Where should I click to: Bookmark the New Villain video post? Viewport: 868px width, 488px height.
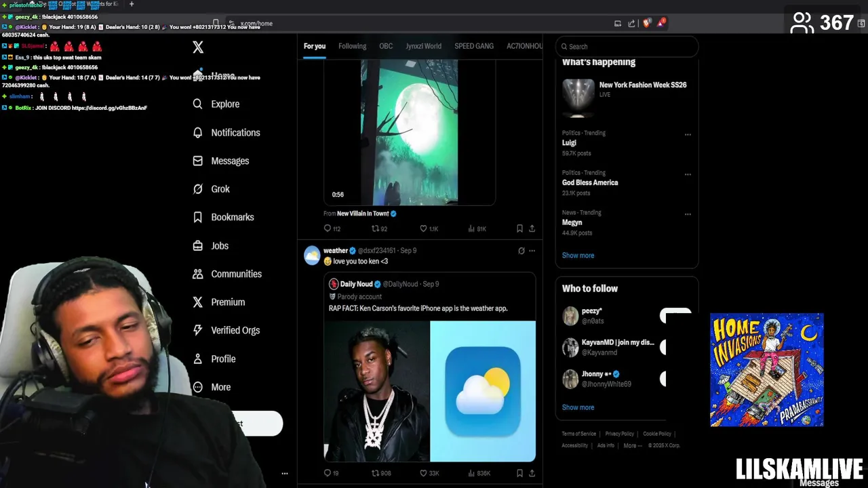coord(519,229)
